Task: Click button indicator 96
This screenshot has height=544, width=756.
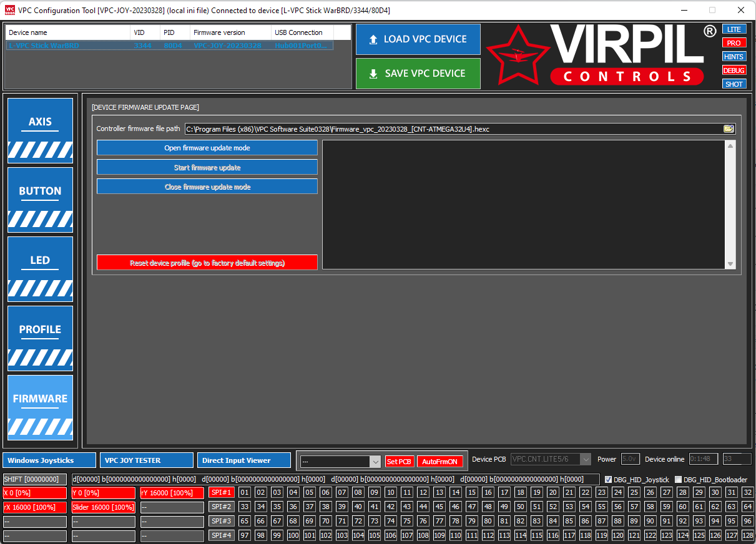Action: (x=748, y=522)
